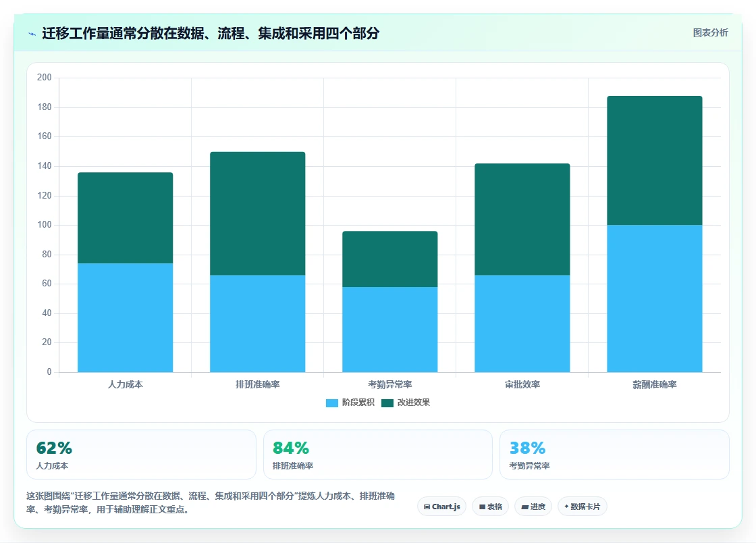
Task: Click the 人力成本 dark green bar segment
Action: [126, 218]
